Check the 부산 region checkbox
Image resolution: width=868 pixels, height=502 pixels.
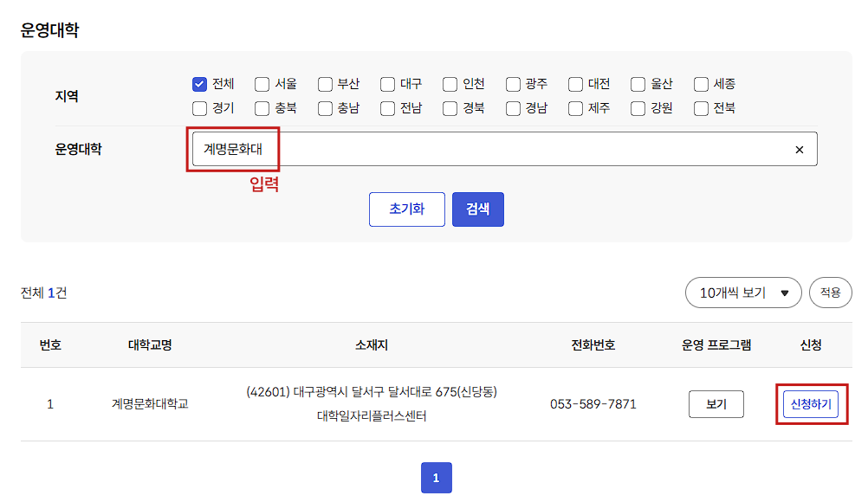coord(324,84)
